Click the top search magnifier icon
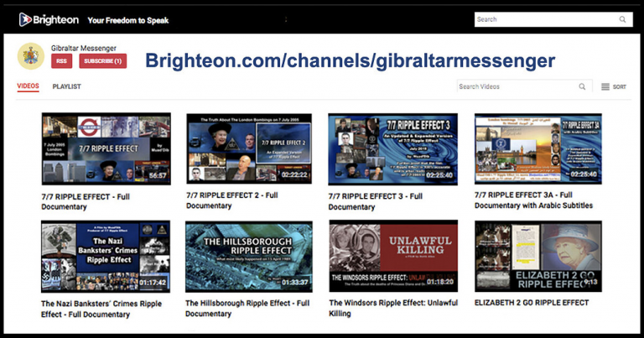Image resolution: width=644 pixels, height=338 pixels. 623,19
